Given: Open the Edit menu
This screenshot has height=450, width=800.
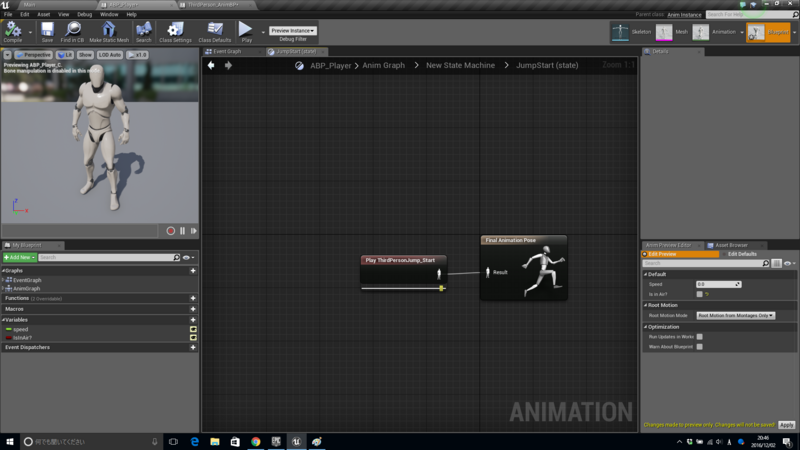Looking at the screenshot, I should tap(24, 14).
